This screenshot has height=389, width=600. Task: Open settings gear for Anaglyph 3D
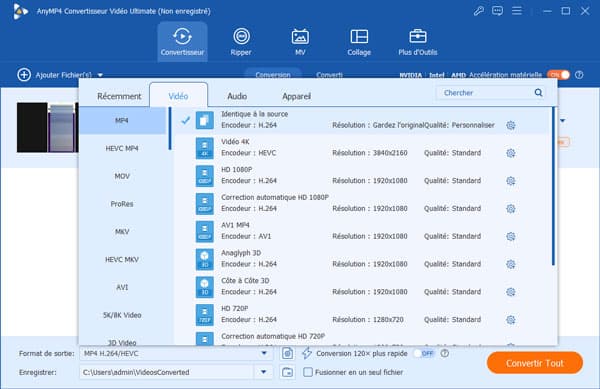[x=510, y=264]
